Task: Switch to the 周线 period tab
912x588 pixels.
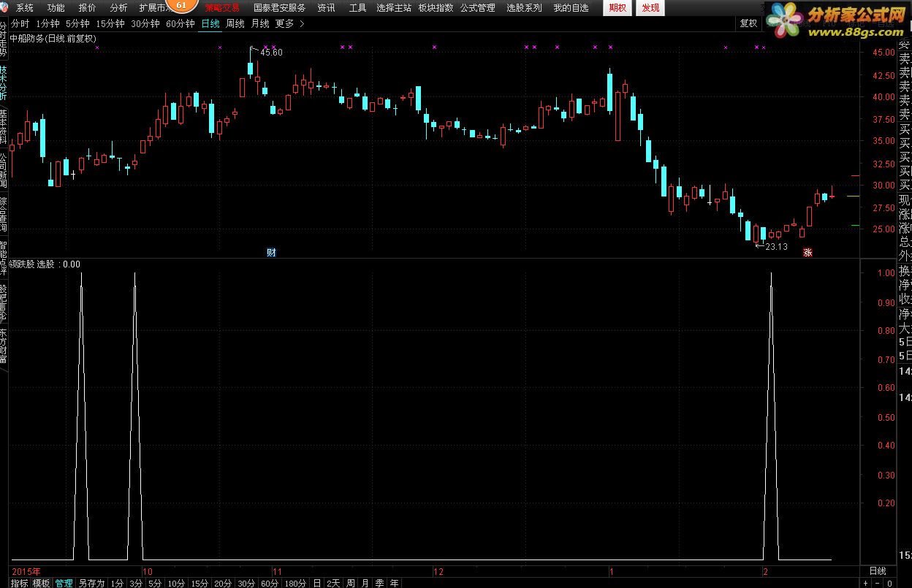Action: pos(235,23)
